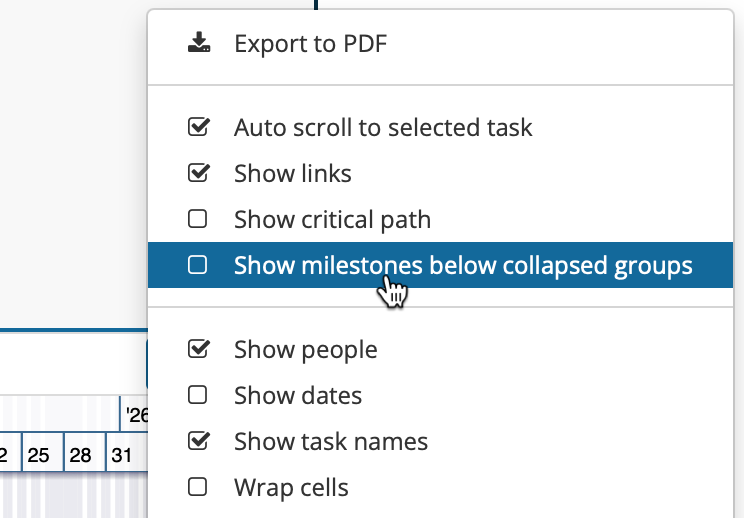The width and height of the screenshot is (744, 518).
Task: Uncheck the Auto scroll to selected task checkbox
Action: pyautogui.click(x=198, y=128)
